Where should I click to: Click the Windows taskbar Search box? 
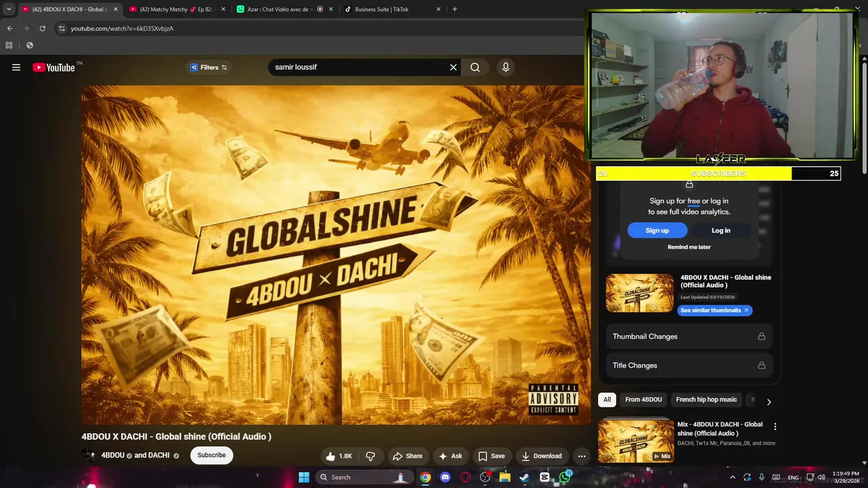point(364,477)
